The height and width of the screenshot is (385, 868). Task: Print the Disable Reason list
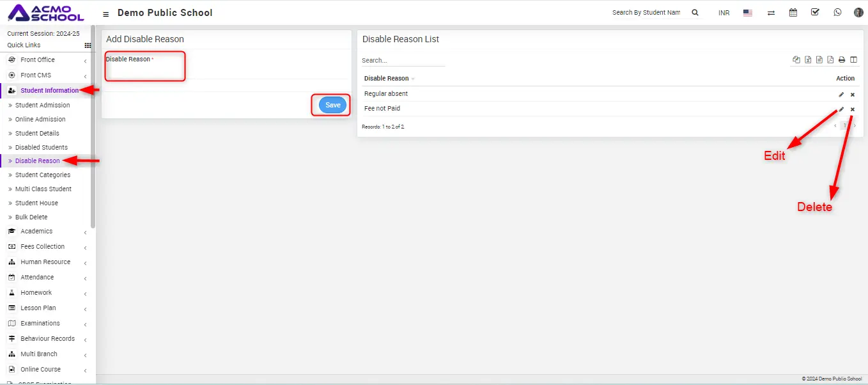(x=842, y=60)
